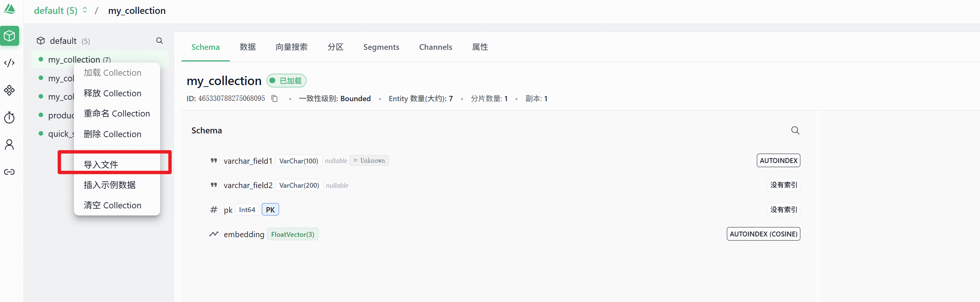Viewport: 980px width, 302px height.
Task: Click the hash icon beside pk
Action: pyautogui.click(x=214, y=210)
